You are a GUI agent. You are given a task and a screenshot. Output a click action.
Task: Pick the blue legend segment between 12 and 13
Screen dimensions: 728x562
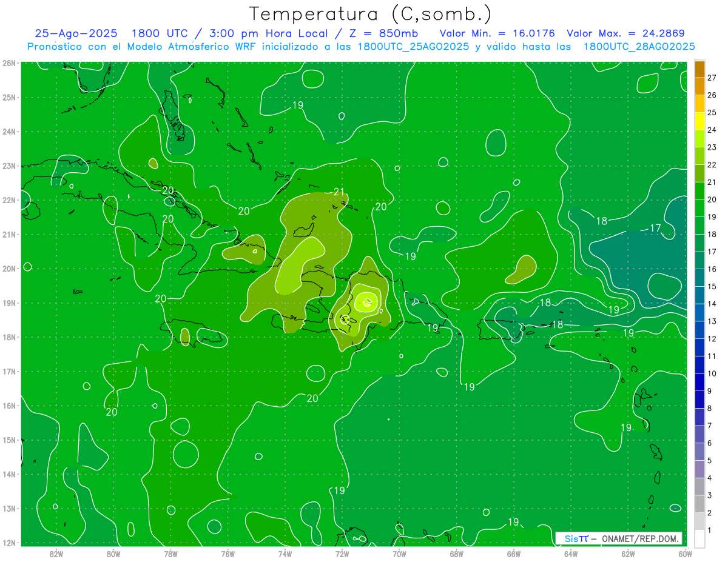coord(699,330)
